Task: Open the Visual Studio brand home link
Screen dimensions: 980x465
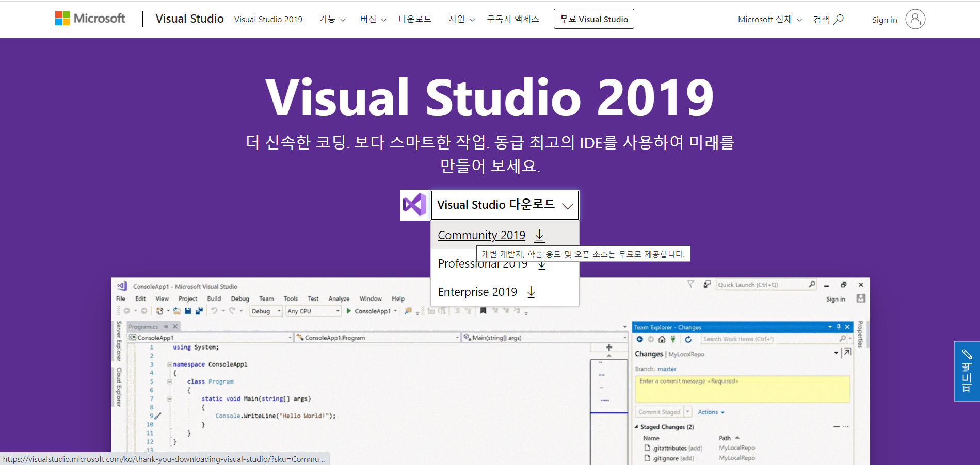Action: 189,19
